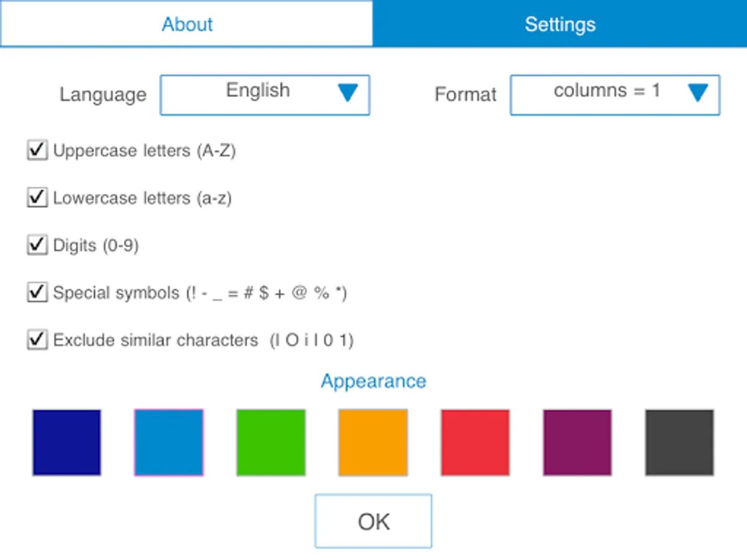747x560 pixels.
Task: Choose the purple appearance swatch
Action: click(577, 442)
